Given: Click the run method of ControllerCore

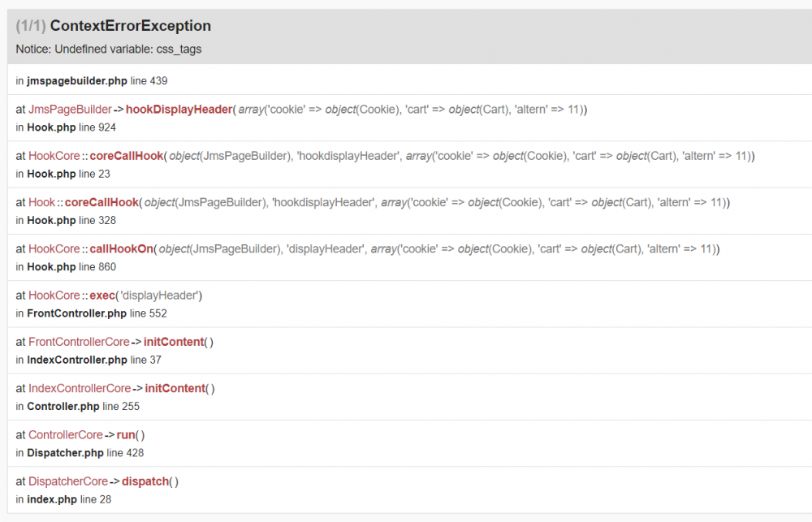Looking at the screenshot, I should 126,435.
